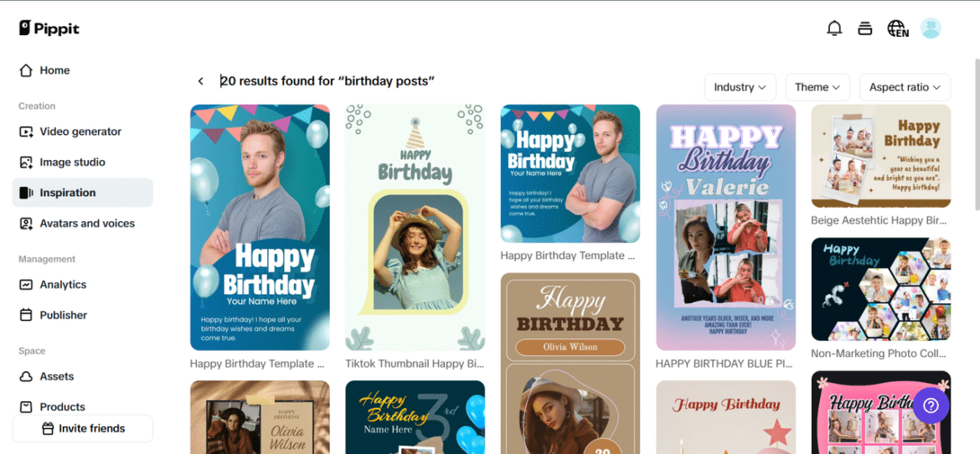Expand the Theme filter dropdown

(818, 87)
